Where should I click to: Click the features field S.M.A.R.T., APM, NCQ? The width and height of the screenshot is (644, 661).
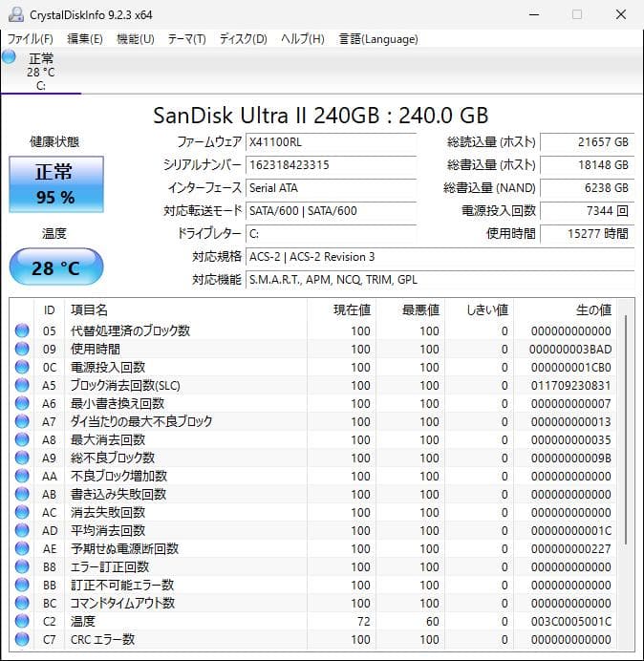click(440, 280)
